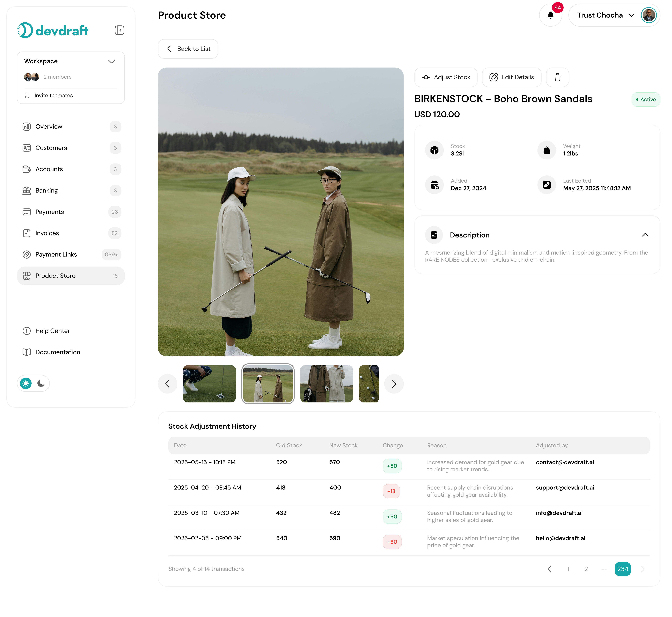The height and width of the screenshot is (617, 672).
Task: Open the Product Store section
Action: (x=55, y=276)
